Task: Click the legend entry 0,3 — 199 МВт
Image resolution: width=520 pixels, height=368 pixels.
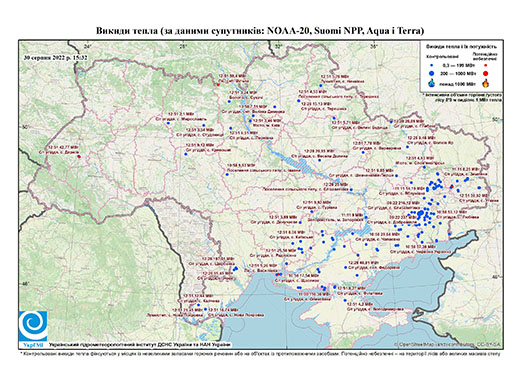Action: pos(459,65)
